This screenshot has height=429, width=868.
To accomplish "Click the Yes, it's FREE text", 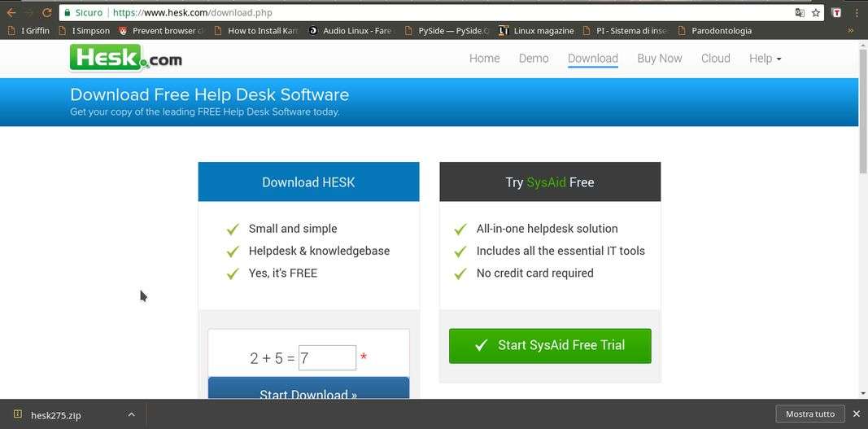I will 283,273.
